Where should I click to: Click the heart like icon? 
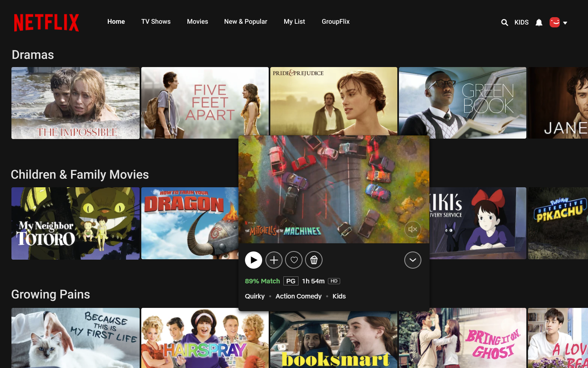294,260
